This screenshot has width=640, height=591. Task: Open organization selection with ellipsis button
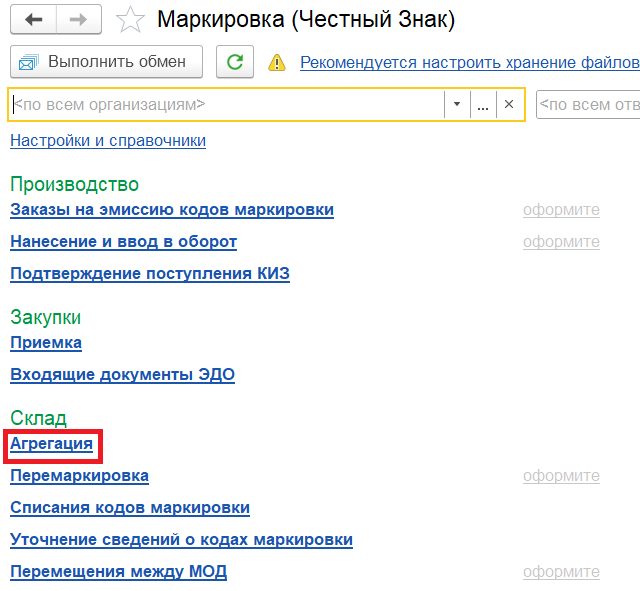click(483, 104)
